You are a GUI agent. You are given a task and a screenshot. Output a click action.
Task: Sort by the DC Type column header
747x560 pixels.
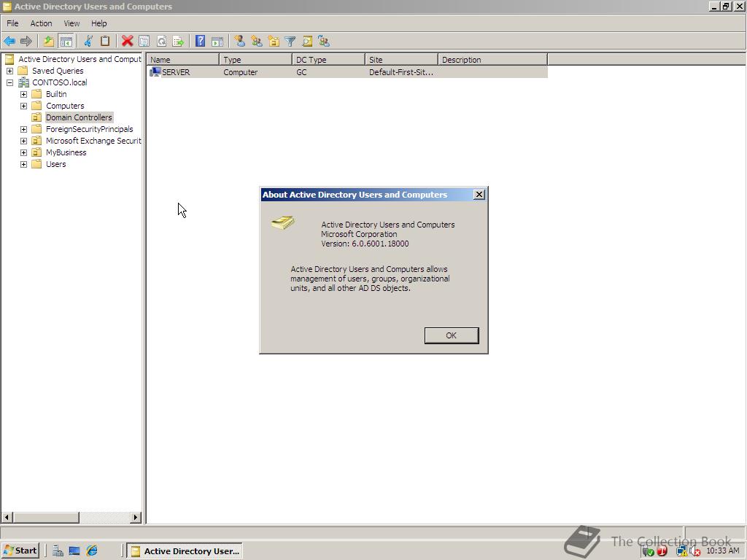click(328, 60)
